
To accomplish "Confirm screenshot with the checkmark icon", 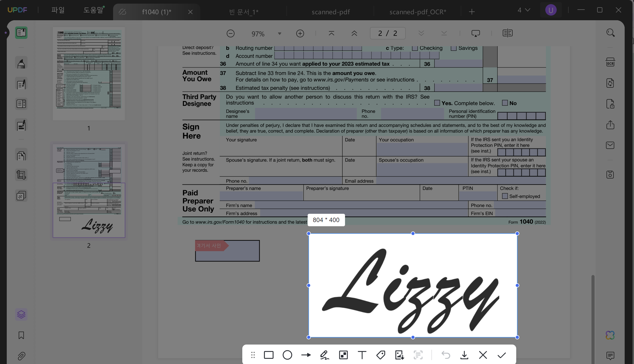I will pos(502,355).
